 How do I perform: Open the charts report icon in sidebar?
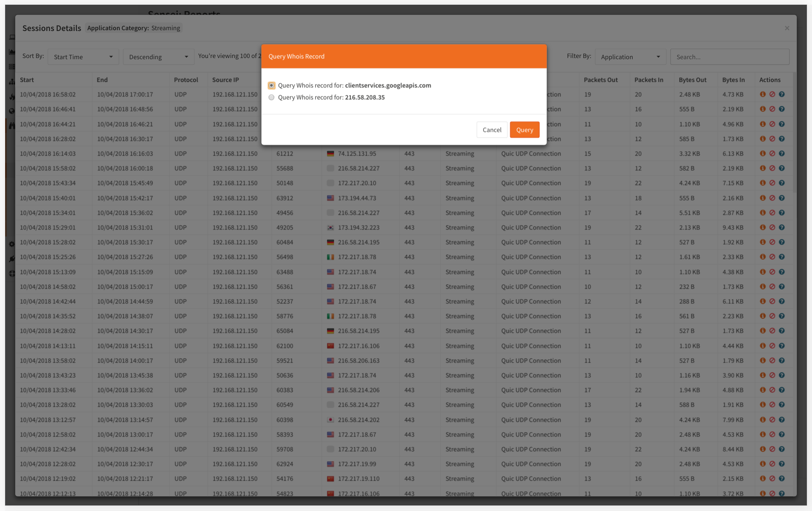(x=12, y=52)
